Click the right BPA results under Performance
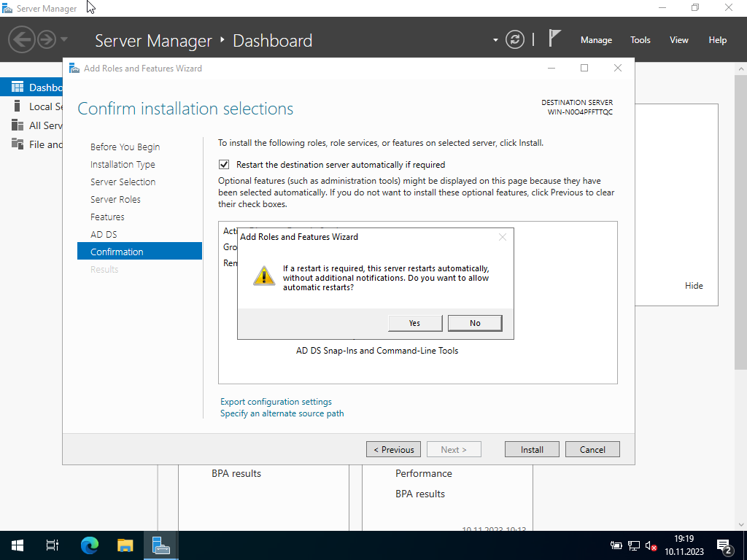The image size is (747, 560). pyautogui.click(x=420, y=494)
